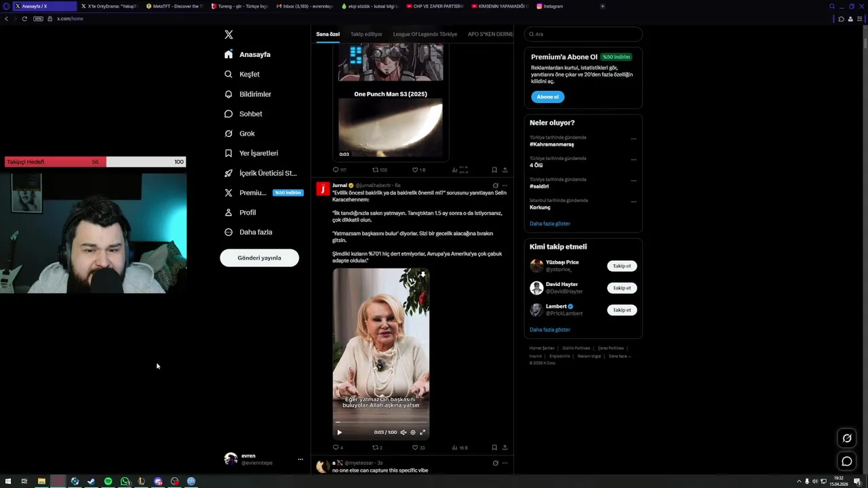This screenshot has width=868, height=488.
Task: Click One Punch Man S3 video thumbnail
Action: coord(391,128)
